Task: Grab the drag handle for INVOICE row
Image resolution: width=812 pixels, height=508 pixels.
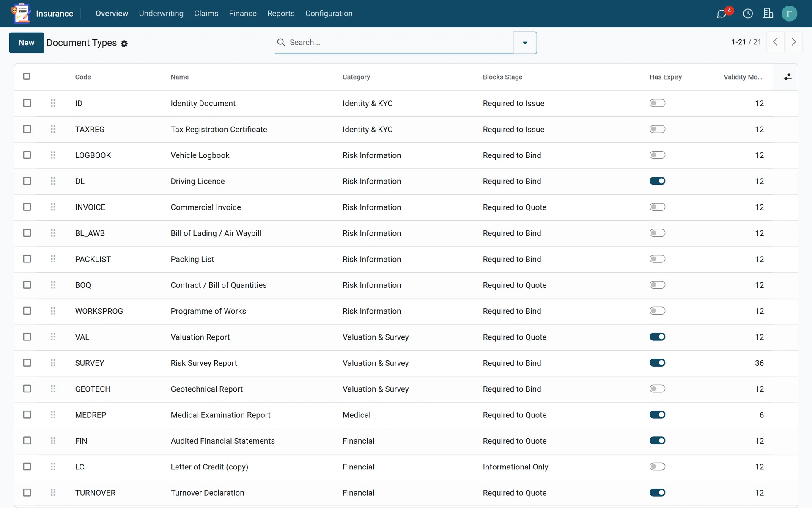Action: click(x=53, y=207)
